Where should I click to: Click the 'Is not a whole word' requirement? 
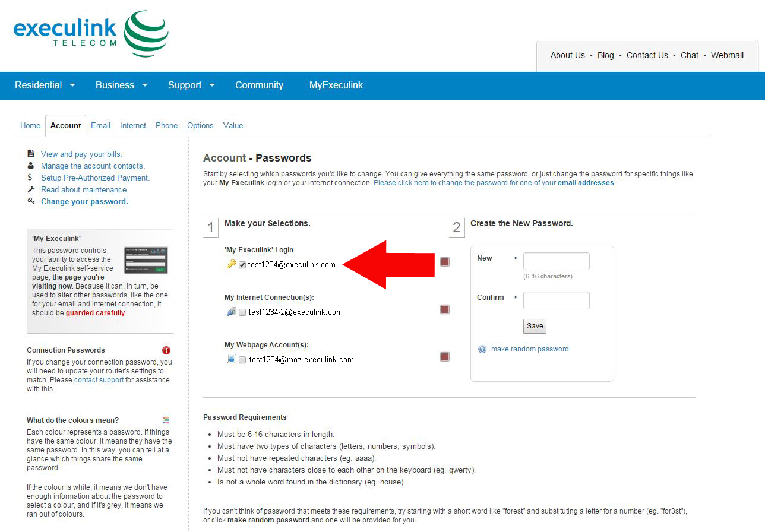tap(311, 482)
